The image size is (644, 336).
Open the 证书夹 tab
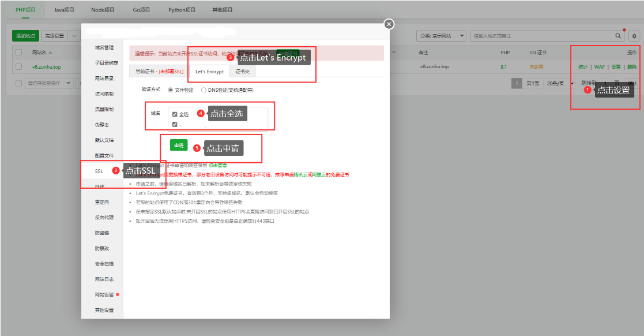coord(242,72)
